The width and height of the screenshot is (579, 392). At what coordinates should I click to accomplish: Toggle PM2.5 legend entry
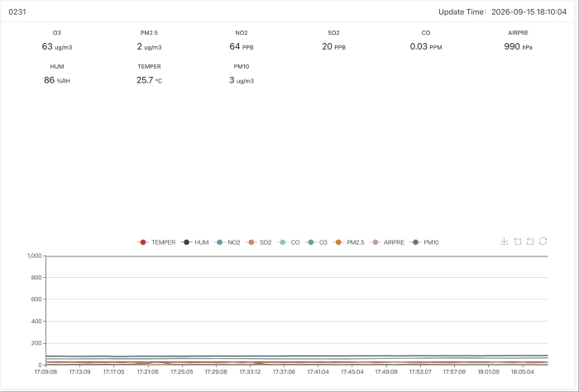(x=348, y=242)
